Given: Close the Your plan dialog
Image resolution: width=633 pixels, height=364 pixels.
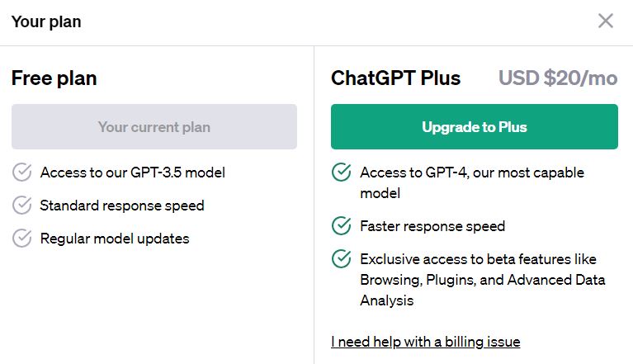Looking at the screenshot, I should [x=606, y=21].
